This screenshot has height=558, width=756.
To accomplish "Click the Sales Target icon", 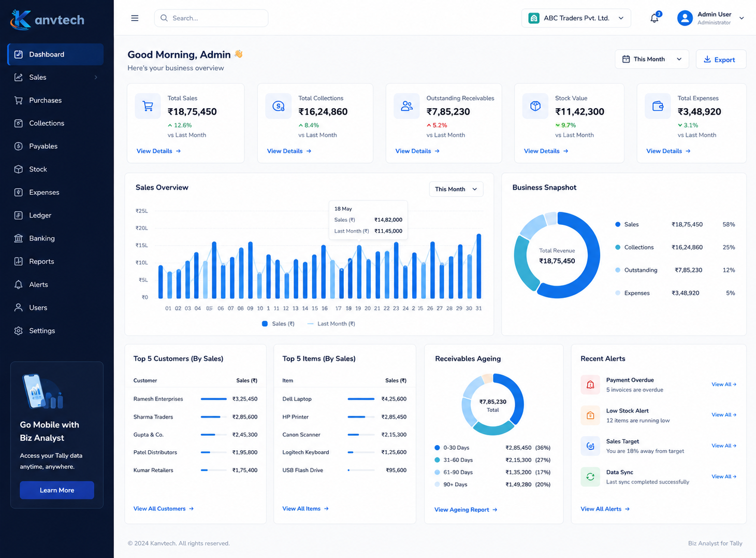I will tap(590, 446).
